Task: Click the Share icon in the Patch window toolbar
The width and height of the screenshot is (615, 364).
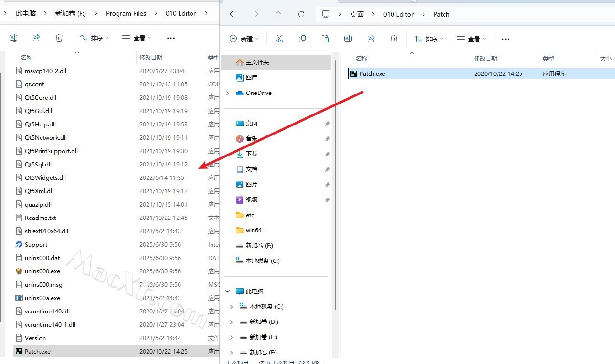Action: (x=371, y=39)
